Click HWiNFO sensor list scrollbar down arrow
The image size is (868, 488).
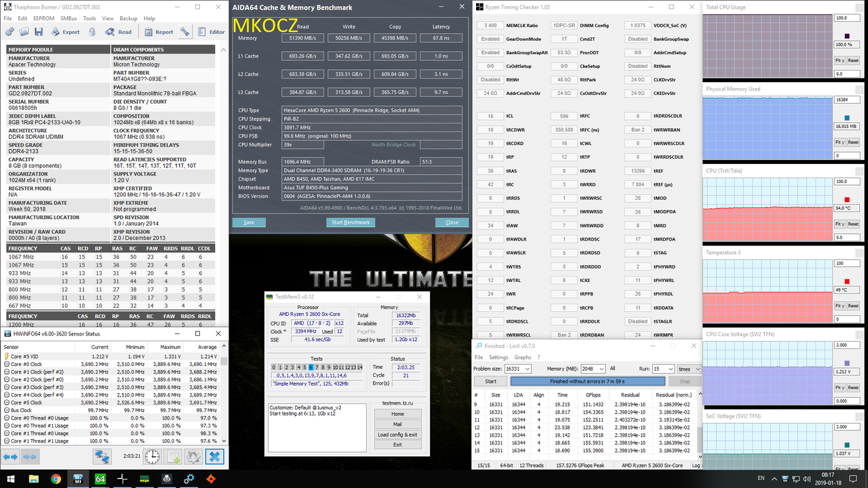coord(224,441)
